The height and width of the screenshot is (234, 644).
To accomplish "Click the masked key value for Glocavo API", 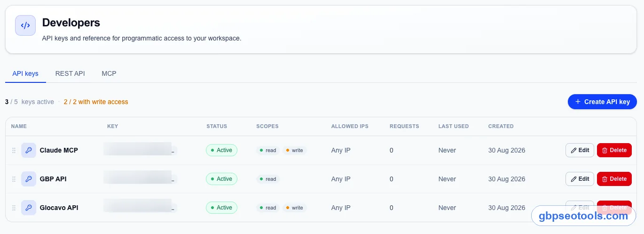I will (141, 206).
